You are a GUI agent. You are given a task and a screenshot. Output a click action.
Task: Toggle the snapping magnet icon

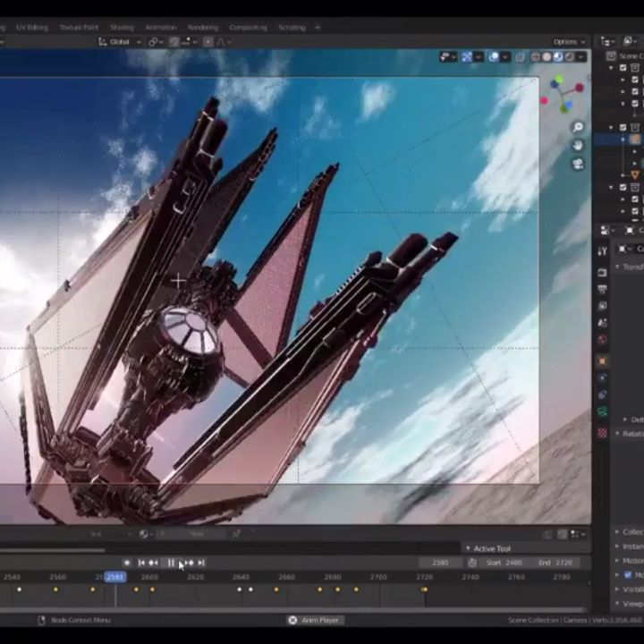[x=174, y=42]
